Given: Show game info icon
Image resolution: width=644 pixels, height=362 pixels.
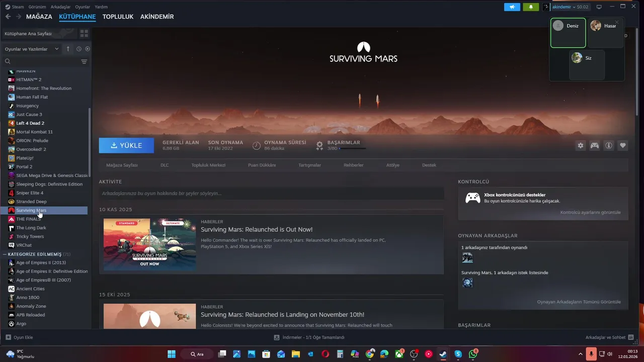Looking at the screenshot, I should coord(609,145).
